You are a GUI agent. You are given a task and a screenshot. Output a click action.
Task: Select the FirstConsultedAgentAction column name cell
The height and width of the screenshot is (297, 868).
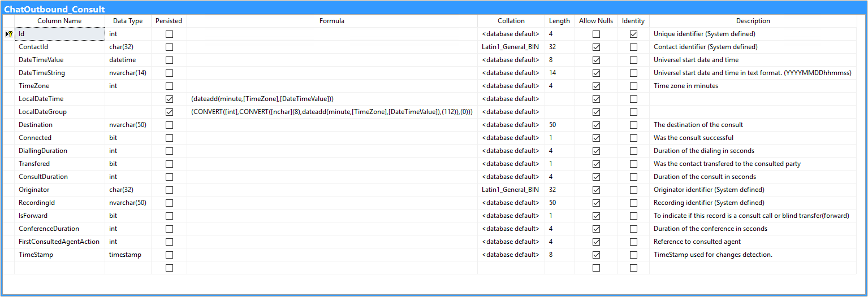[59, 242]
